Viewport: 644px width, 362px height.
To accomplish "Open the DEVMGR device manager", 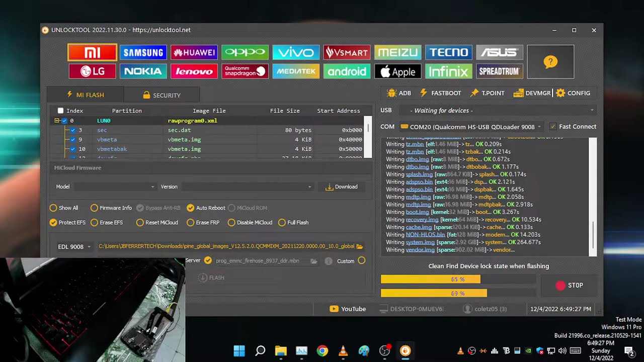I will click(532, 93).
